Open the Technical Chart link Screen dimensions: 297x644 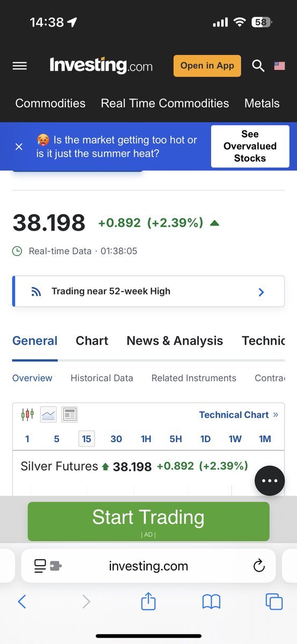click(239, 415)
